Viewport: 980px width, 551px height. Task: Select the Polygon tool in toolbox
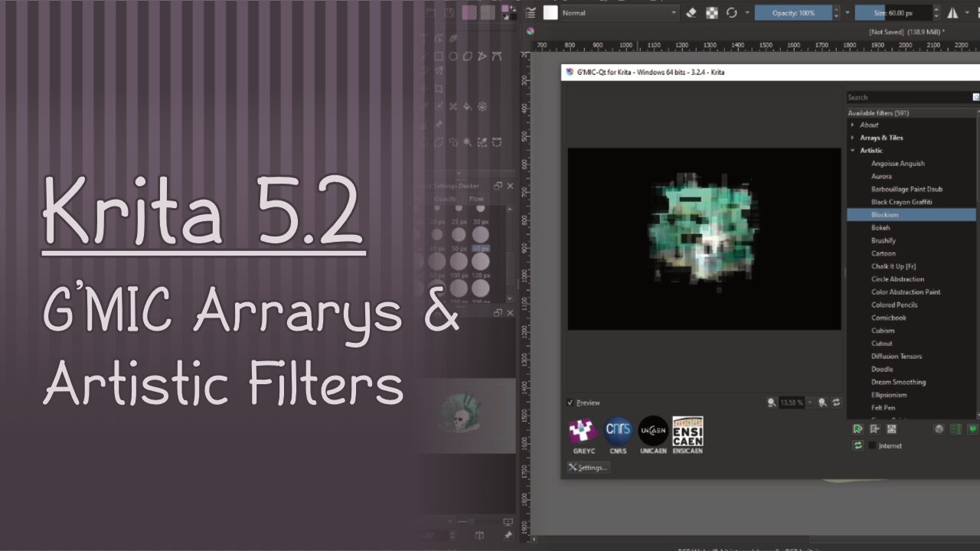[x=468, y=56]
